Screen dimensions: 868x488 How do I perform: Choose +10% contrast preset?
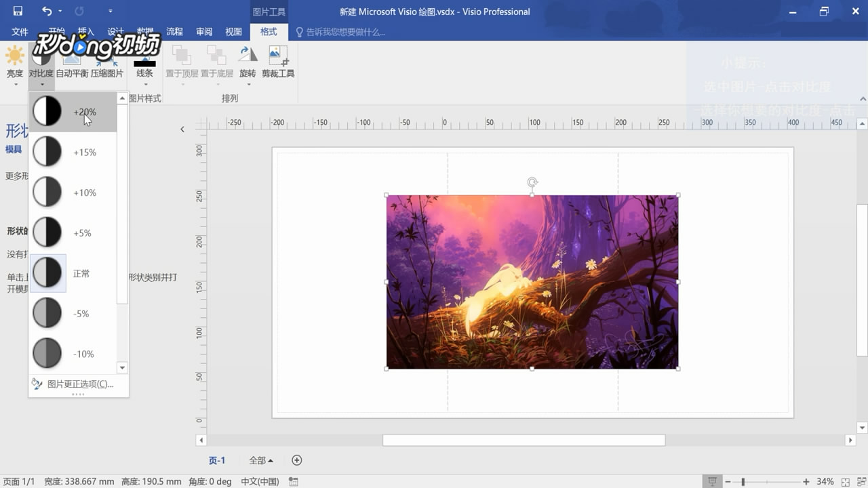click(x=73, y=192)
